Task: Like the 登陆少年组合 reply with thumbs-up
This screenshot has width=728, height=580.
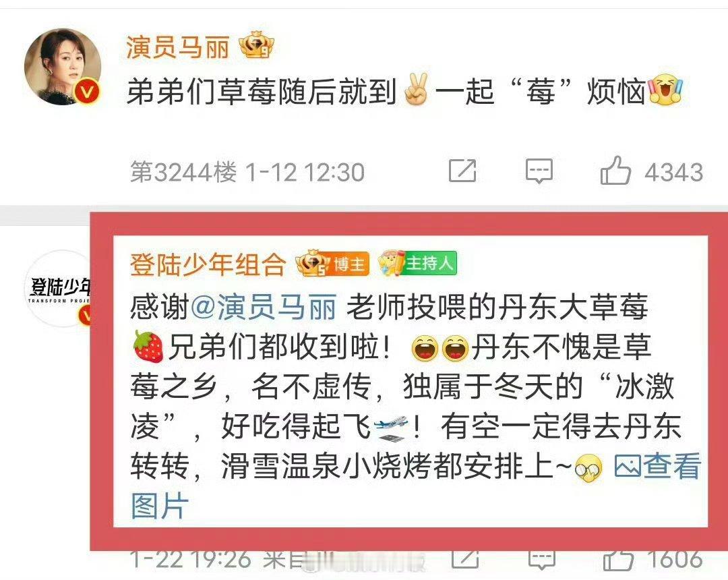Action: 618,560
